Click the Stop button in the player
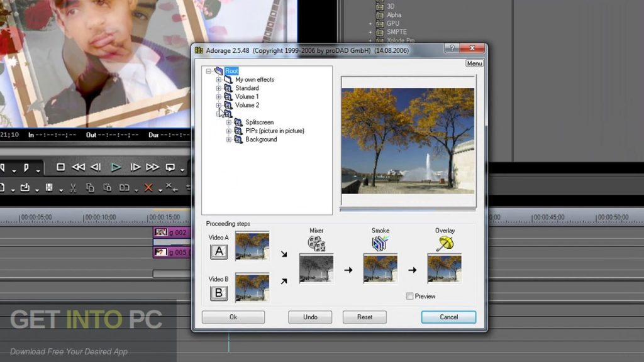Image resolution: width=644 pixels, height=362 pixels. [60, 167]
